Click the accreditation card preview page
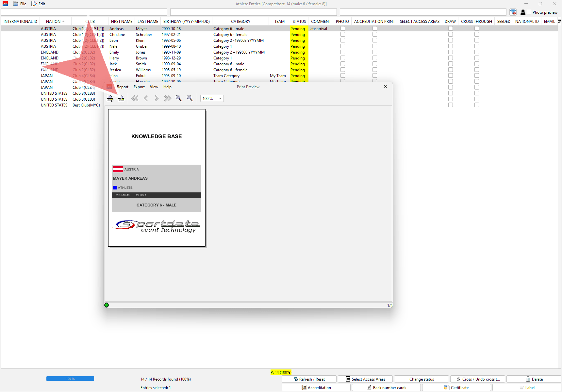 157,178
